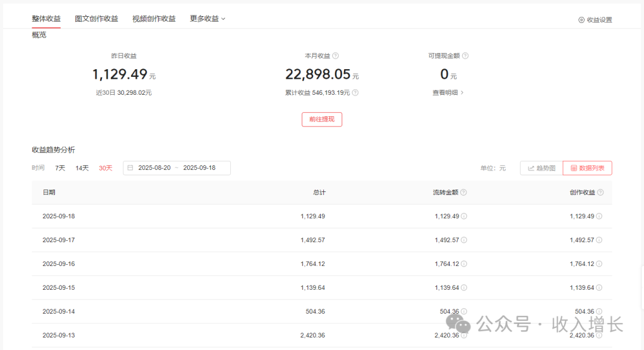Click 2025-09-13 date row cell

(58, 335)
